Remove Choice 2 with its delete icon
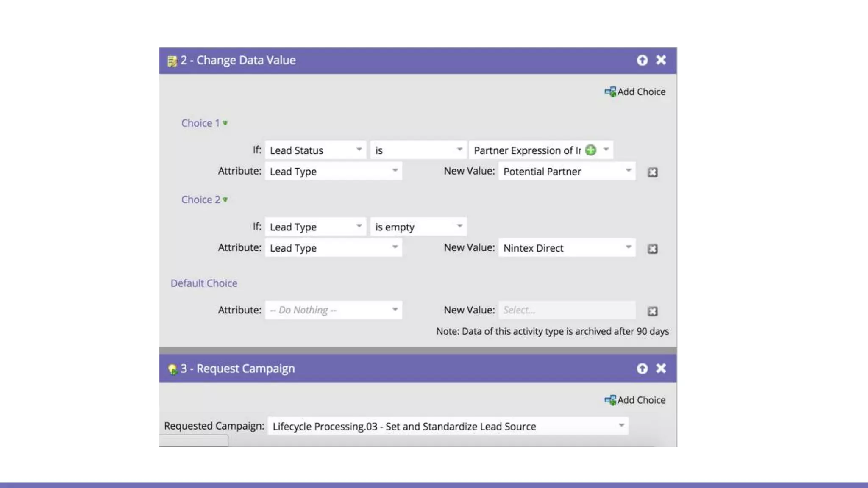Image resolution: width=868 pixels, height=488 pixels. pyautogui.click(x=652, y=249)
